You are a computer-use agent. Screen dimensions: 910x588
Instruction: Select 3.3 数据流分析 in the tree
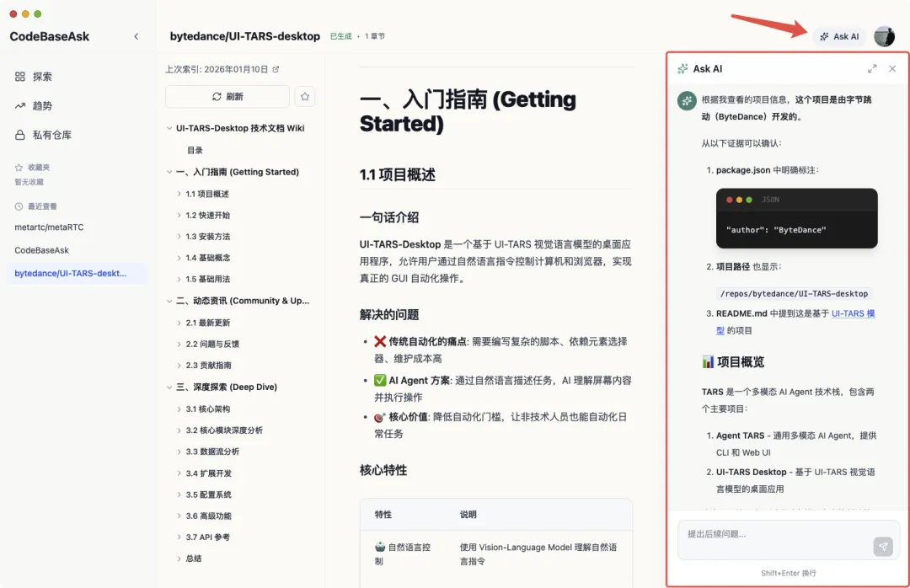(212, 452)
